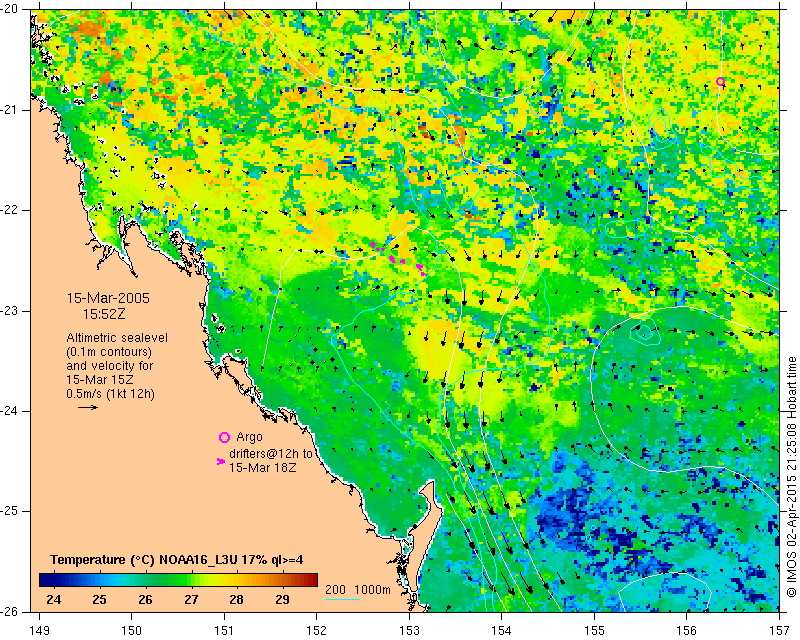Screen dimensions: 800x640
Task: Click the color bar label 26
Action: (x=145, y=600)
